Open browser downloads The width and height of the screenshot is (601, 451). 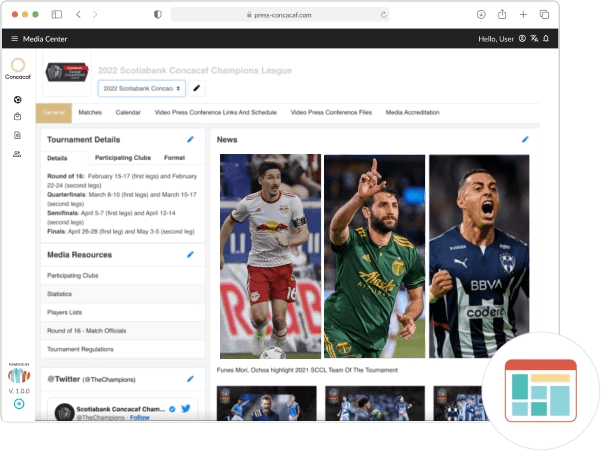pyautogui.click(x=481, y=15)
